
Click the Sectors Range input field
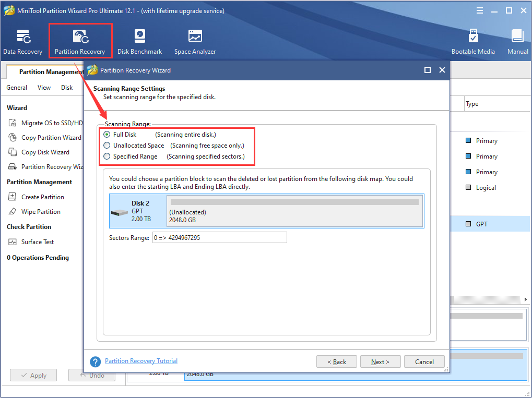[219, 238]
